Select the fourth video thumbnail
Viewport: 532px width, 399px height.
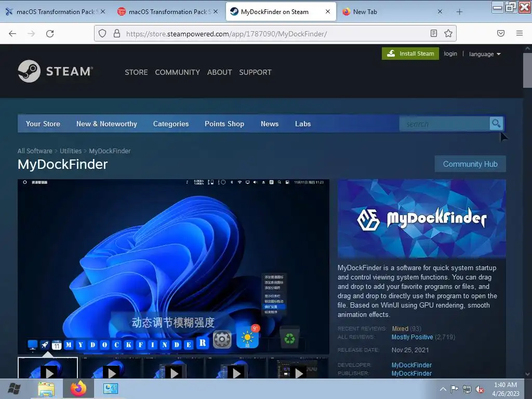click(x=236, y=368)
